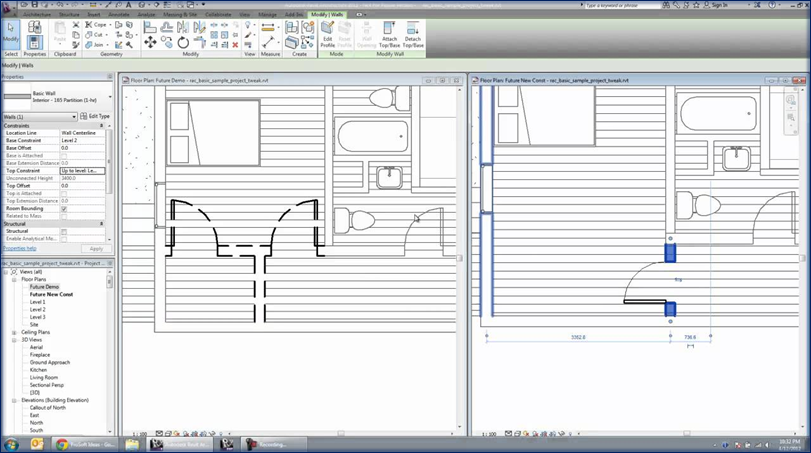Viewport: 811px width, 453px height.
Task: Expand the Ceiling Plans tree node
Action: pyautogui.click(x=14, y=332)
